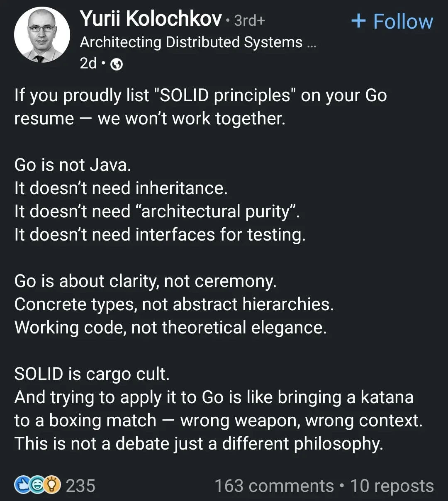This screenshot has height=501, width=448.
Task: Click the globe public visibility icon
Action: pyautogui.click(x=117, y=64)
